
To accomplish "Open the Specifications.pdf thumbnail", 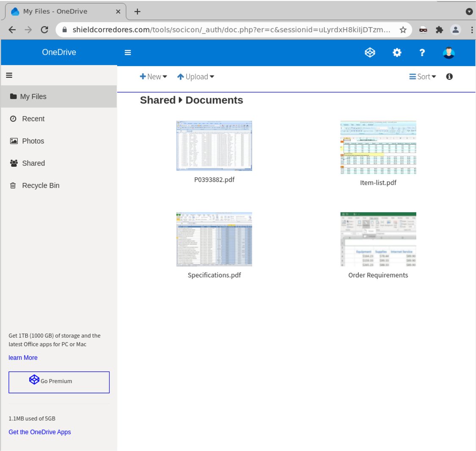I will coord(214,239).
